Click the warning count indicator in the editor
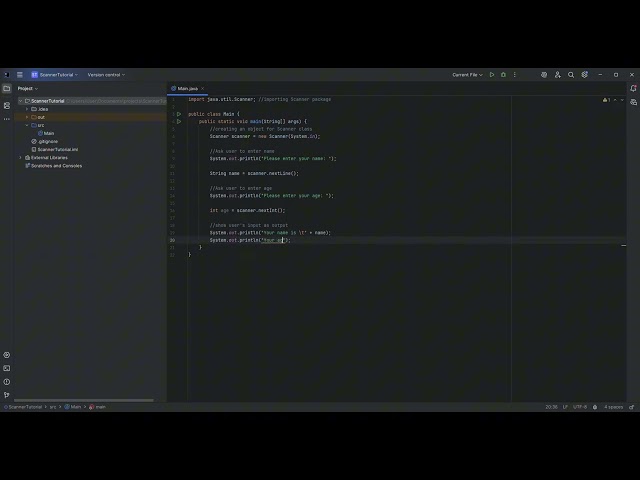The height and width of the screenshot is (480, 640). click(607, 100)
